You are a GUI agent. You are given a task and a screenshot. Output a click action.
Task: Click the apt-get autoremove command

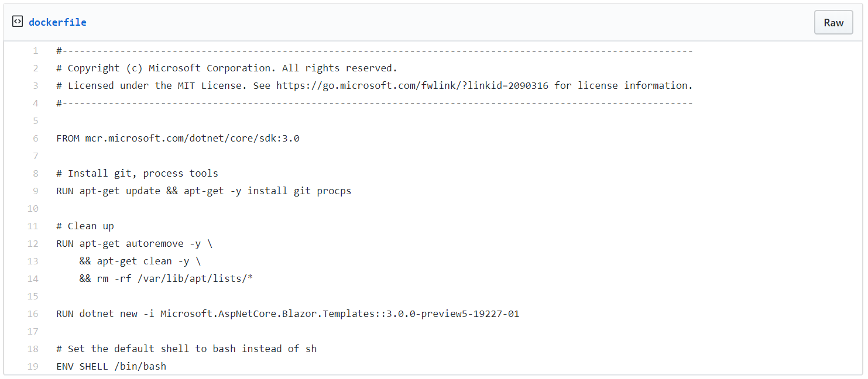(135, 243)
